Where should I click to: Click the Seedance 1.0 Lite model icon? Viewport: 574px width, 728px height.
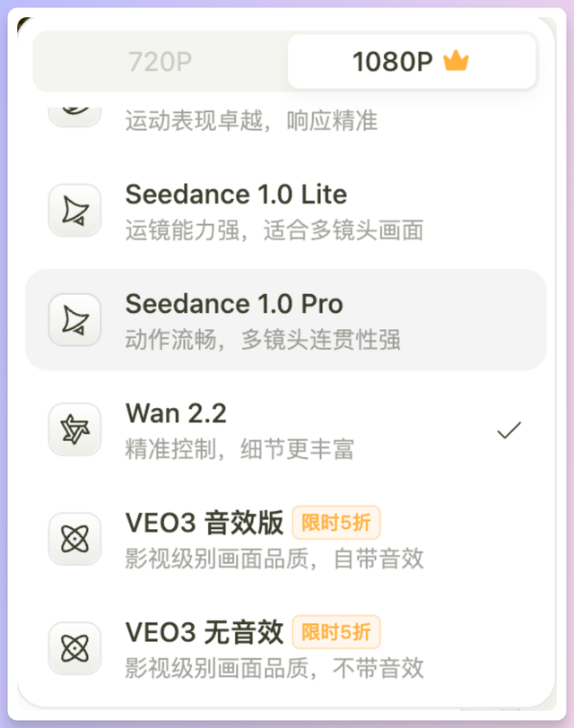74,211
